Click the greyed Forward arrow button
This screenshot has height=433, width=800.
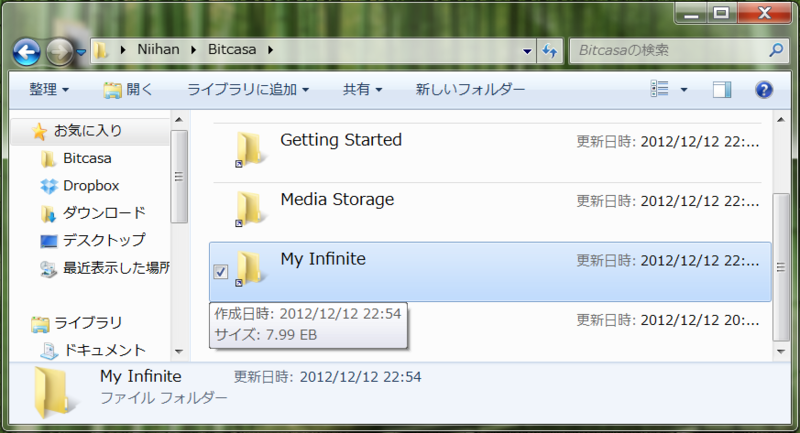[x=59, y=52]
